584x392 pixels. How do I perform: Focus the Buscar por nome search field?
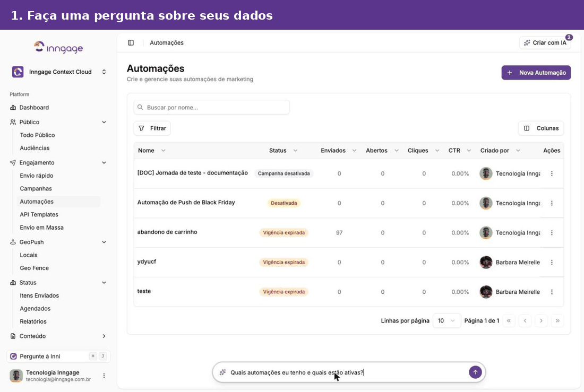[x=211, y=107]
